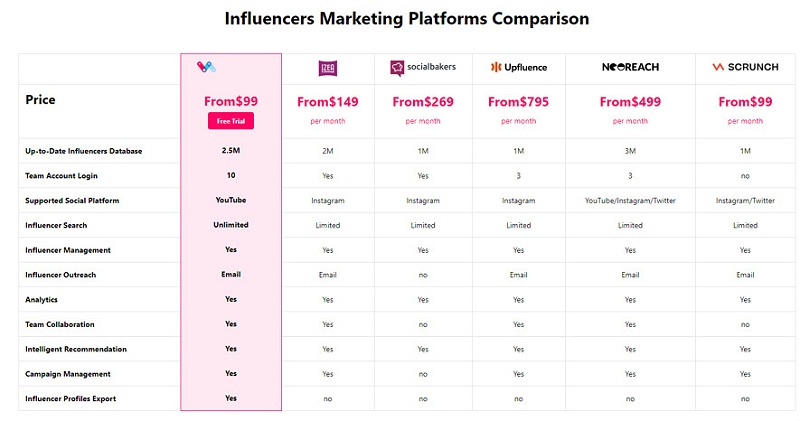Click the From$795 price
Viewport: 800px width, 421px height.
pyautogui.click(x=518, y=101)
